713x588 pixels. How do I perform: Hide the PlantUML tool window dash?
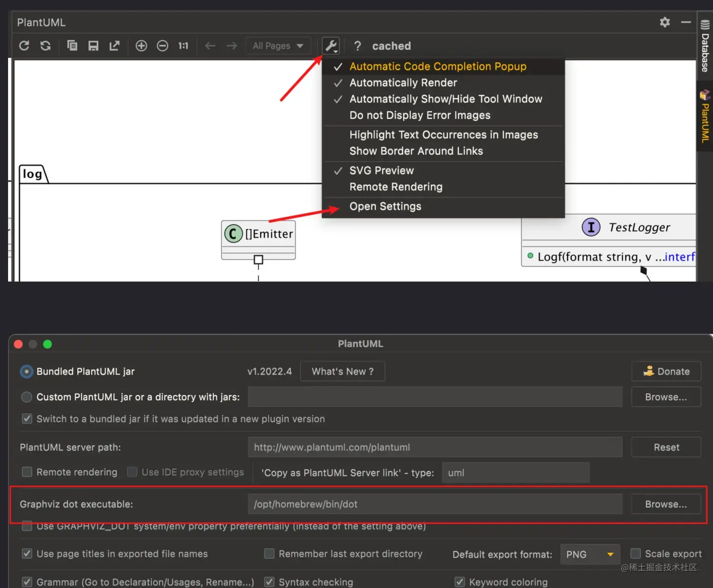[x=686, y=22]
